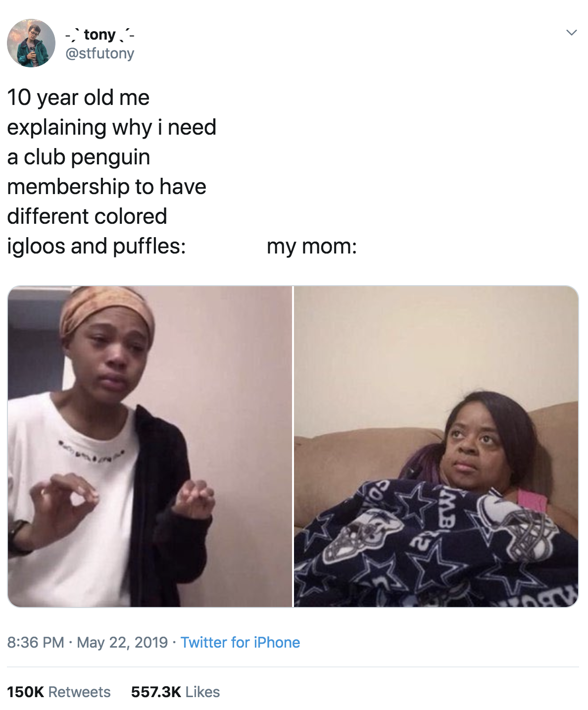Open the right photo of woman on couch
Viewport: 588px width, 710px height.
click(x=436, y=446)
